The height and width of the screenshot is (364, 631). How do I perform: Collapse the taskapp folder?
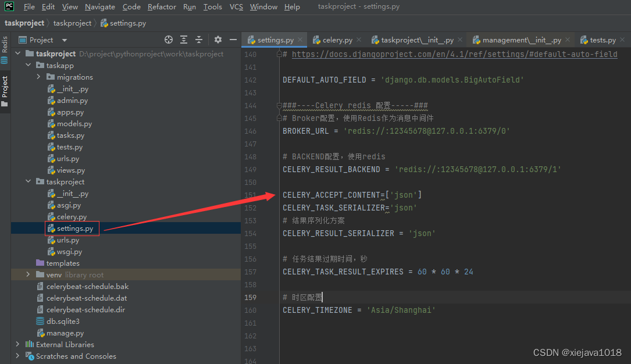[27, 65]
